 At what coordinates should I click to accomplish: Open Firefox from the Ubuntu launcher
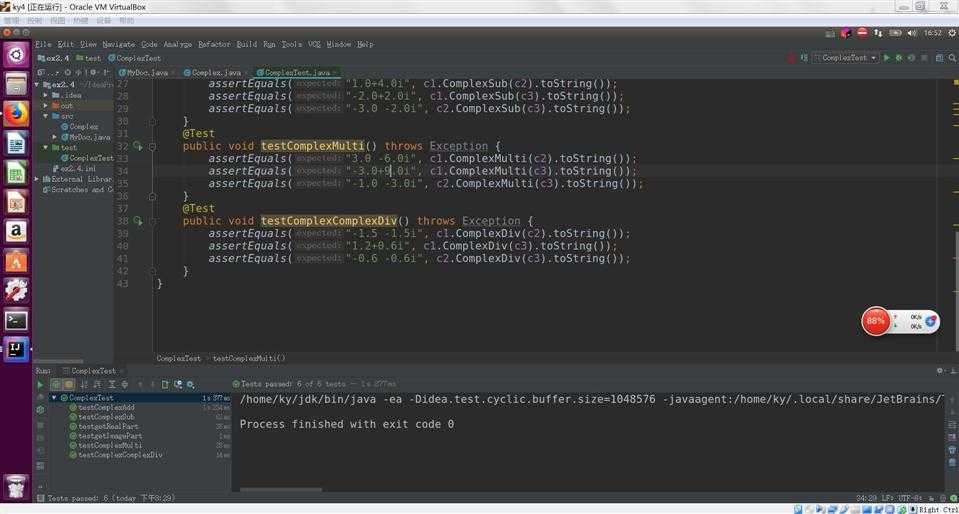point(17,114)
